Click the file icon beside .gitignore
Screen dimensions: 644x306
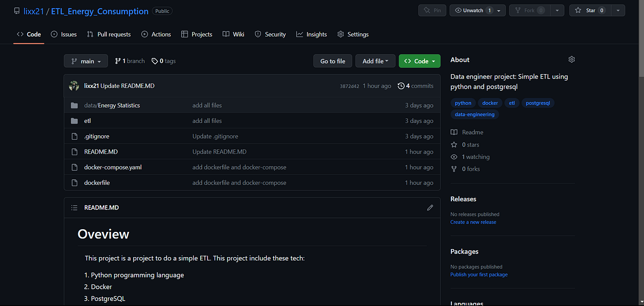(x=75, y=136)
